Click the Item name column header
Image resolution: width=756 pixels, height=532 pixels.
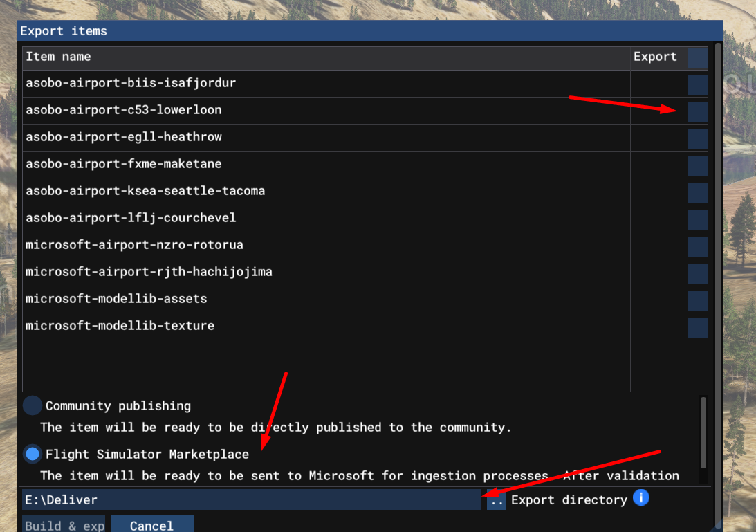pyautogui.click(x=58, y=57)
